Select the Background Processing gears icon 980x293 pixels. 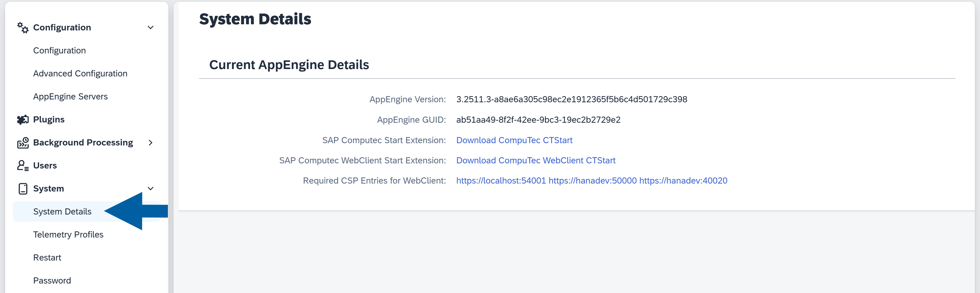click(x=23, y=142)
